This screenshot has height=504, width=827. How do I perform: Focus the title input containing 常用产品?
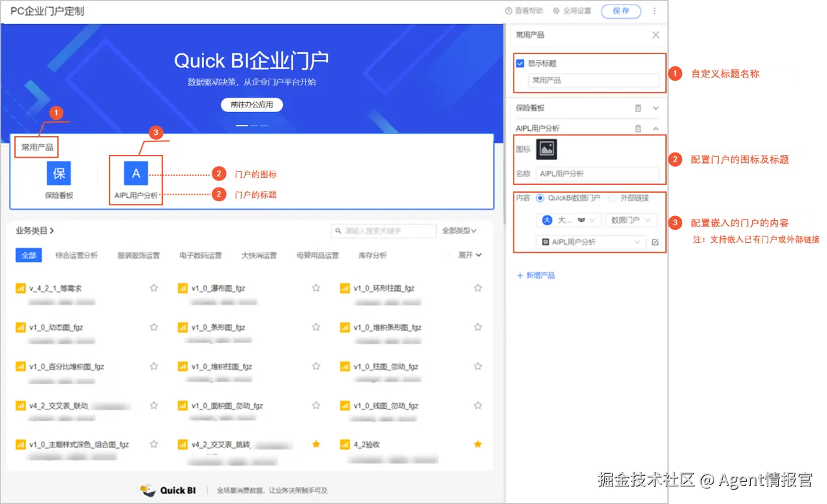pyautogui.click(x=594, y=81)
